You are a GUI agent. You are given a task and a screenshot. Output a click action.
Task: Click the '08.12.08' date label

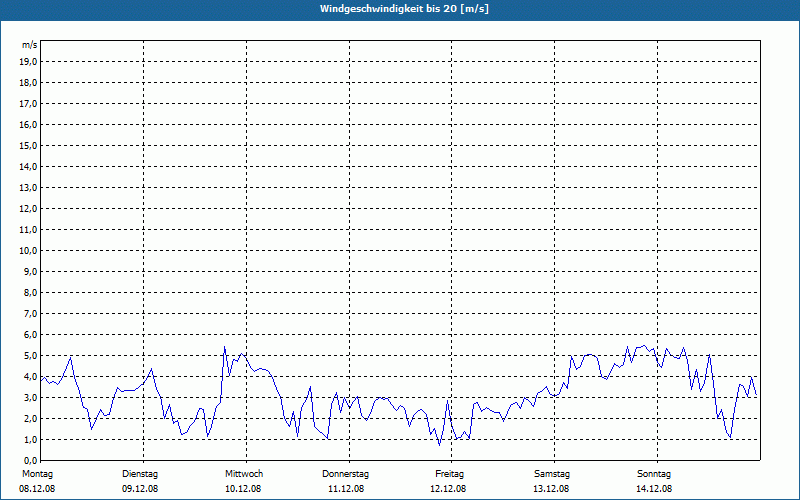[x=37, y=489]
